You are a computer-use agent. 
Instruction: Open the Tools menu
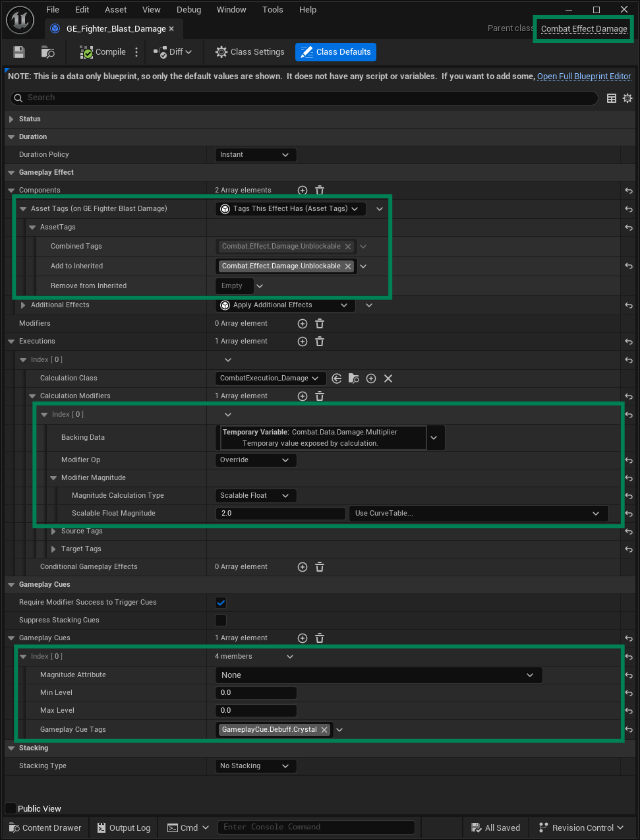pos(273,10)
